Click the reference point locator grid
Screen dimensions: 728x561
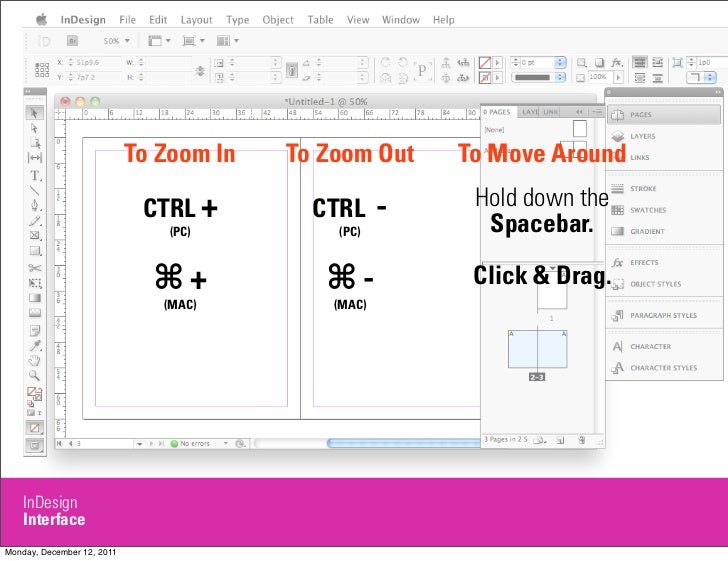pos(42,70)
